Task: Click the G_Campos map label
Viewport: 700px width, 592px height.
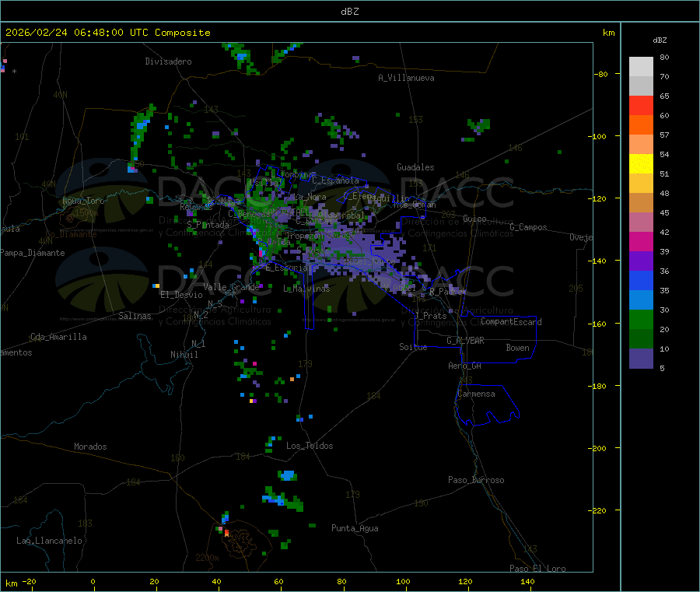Action: tap(529, 227)
